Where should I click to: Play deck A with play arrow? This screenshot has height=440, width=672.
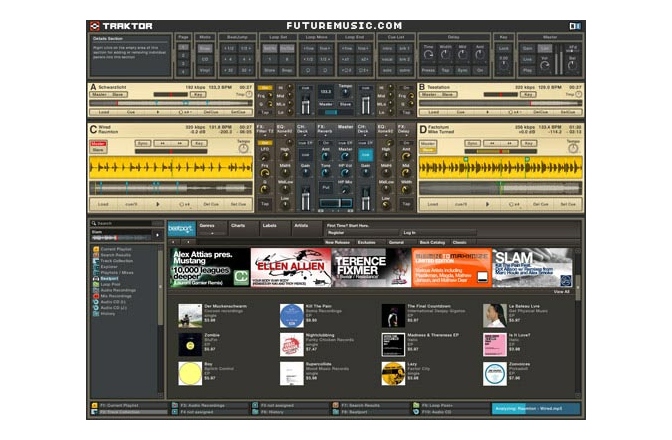coord(158,112)
